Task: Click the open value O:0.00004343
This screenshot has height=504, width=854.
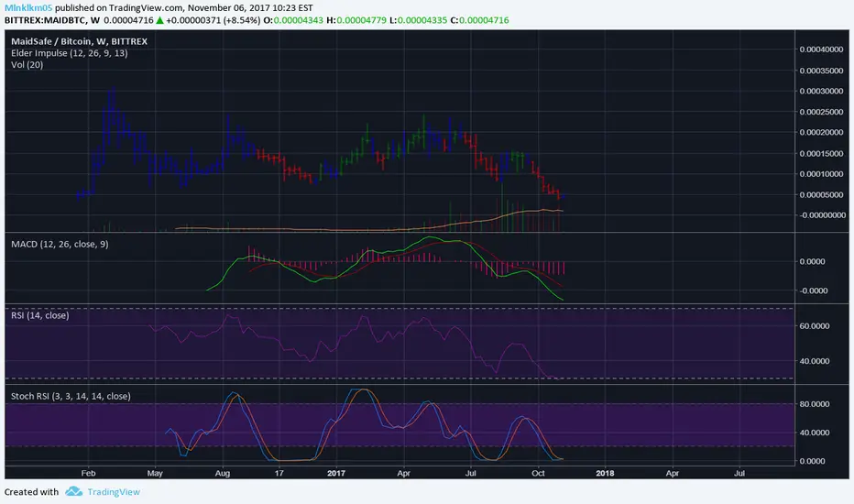Action: point(293,20)
